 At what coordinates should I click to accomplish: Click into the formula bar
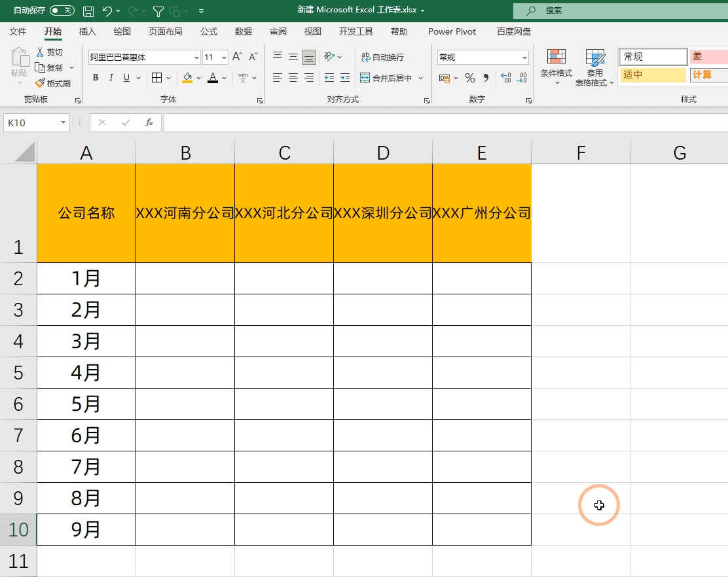(x=446, y=122)
